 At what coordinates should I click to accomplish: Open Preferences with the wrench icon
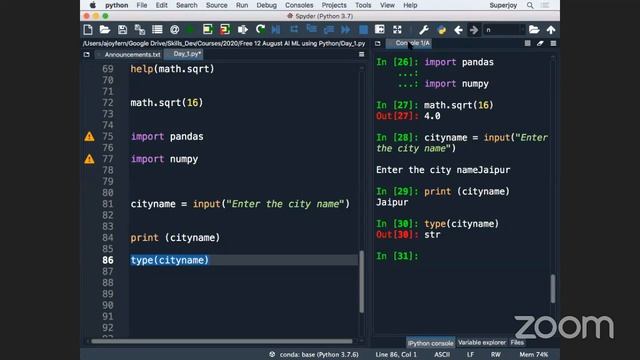pyautogui.click(x=424, y=30)
